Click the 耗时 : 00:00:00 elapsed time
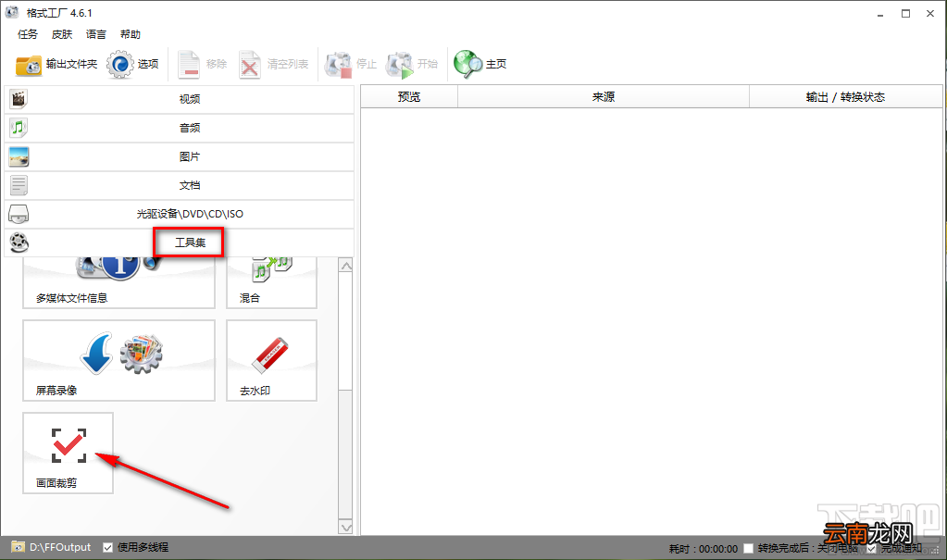The width and height of the screenshot is (947, 560). 703,549
